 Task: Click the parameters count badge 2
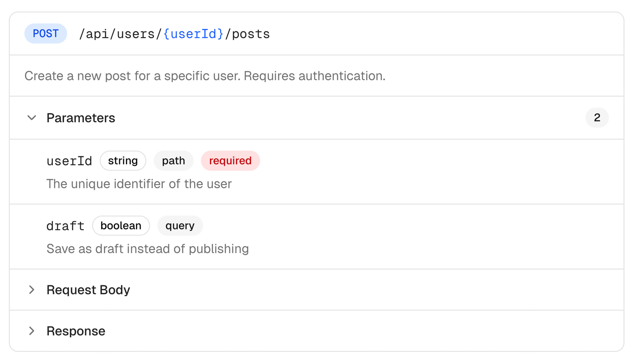[x=597, y=118]
